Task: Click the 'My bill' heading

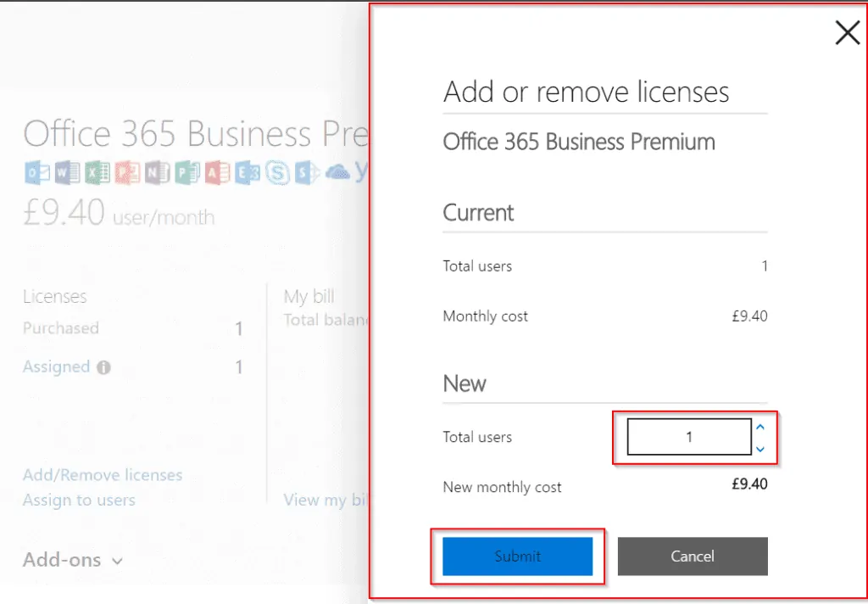Action: point(309,297)
